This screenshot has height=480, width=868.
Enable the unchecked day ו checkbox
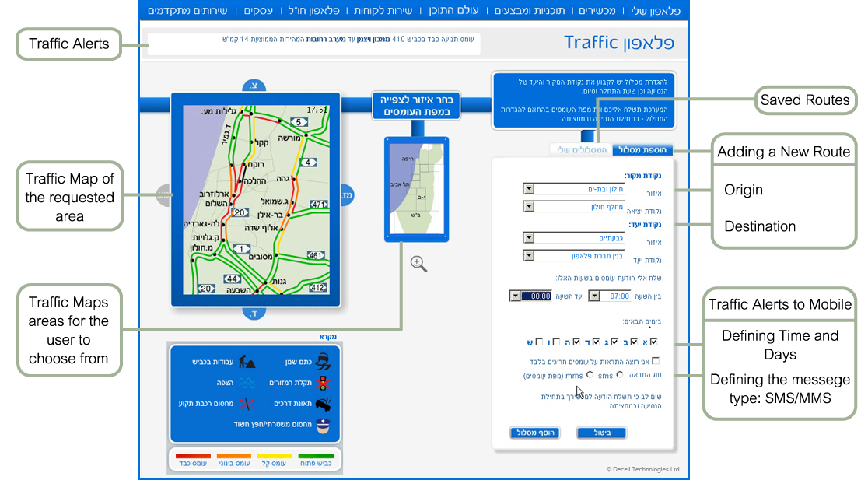click(x=557, y=341)
